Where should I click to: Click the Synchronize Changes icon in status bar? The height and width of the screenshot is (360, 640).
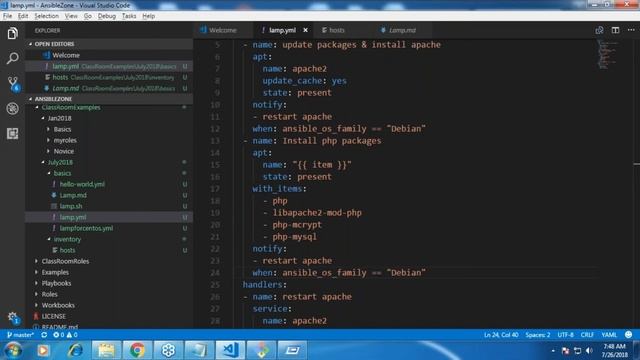44,335
